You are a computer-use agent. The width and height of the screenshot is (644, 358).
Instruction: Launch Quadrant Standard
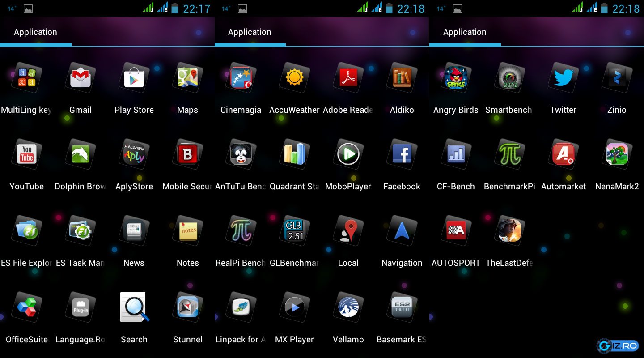pos(295,154)
